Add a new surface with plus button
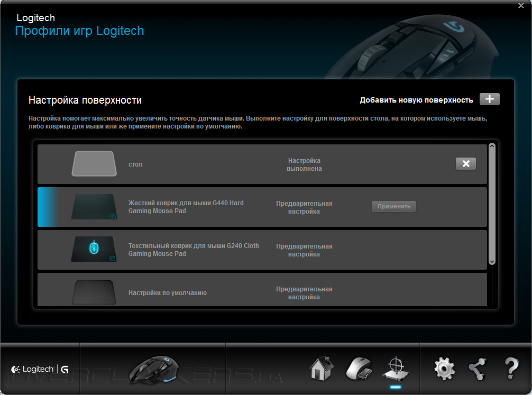Image resolution: width=532 pixels, height=395 pixels. click(x=489, y=99)
